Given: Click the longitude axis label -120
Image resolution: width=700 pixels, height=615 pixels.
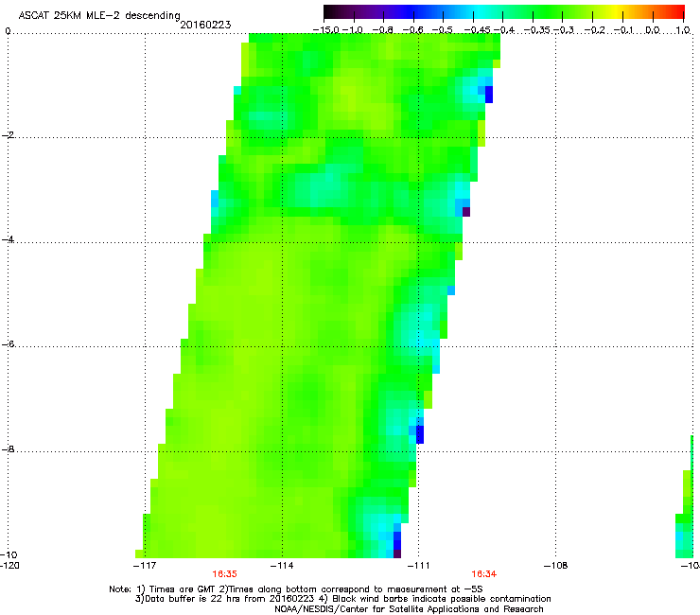Looking at the screenshot, I should [x=9, y=565].
